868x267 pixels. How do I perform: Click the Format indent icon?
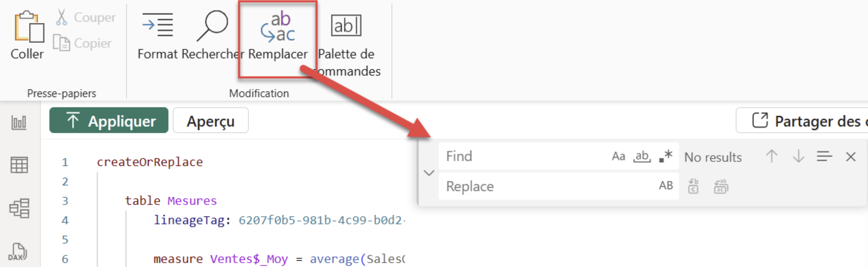point(158,25)
